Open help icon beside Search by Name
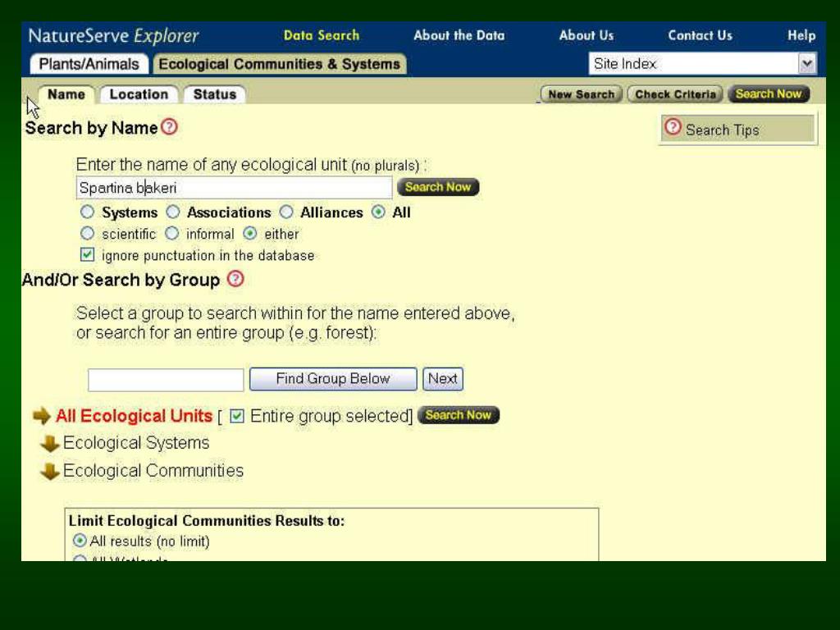Viewport: 840px width, 630px height. (169, 127)
